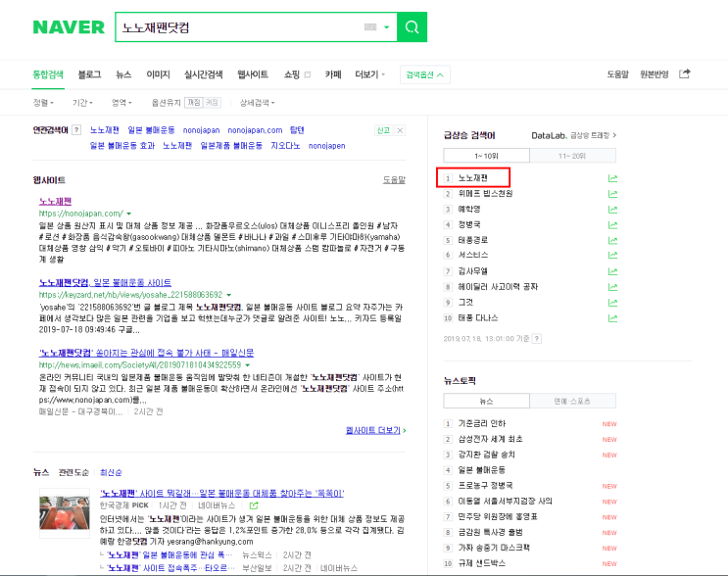Select the 1~10위 ranking tab
This screenshot has height=576, width=728.
coord(487,156)
